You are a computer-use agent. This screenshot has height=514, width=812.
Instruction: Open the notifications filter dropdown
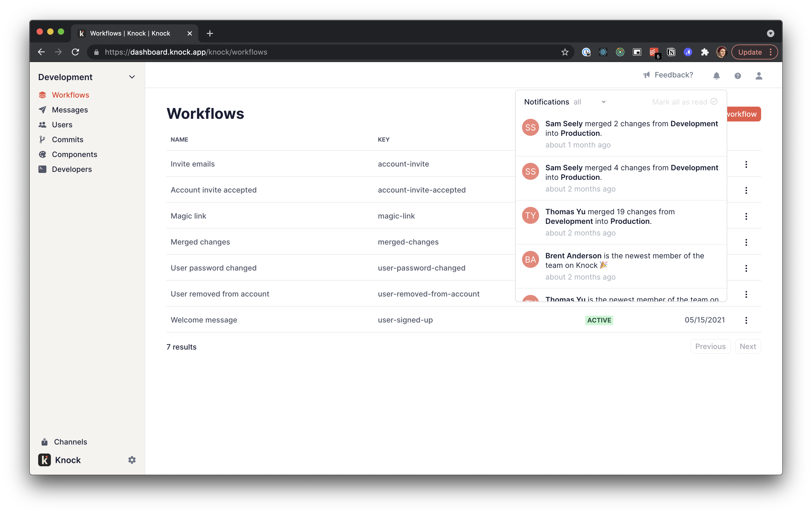pyautogui.click(x=590, y=102)
